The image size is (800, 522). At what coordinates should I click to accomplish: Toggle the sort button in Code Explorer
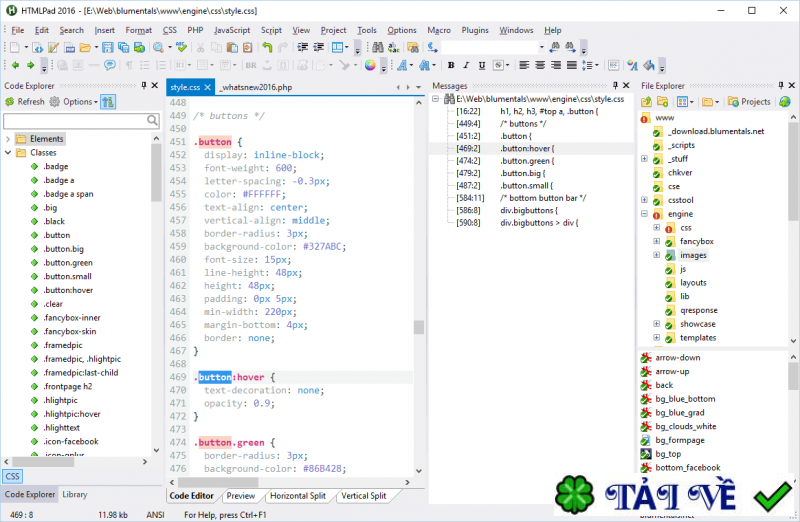[108, 101]
